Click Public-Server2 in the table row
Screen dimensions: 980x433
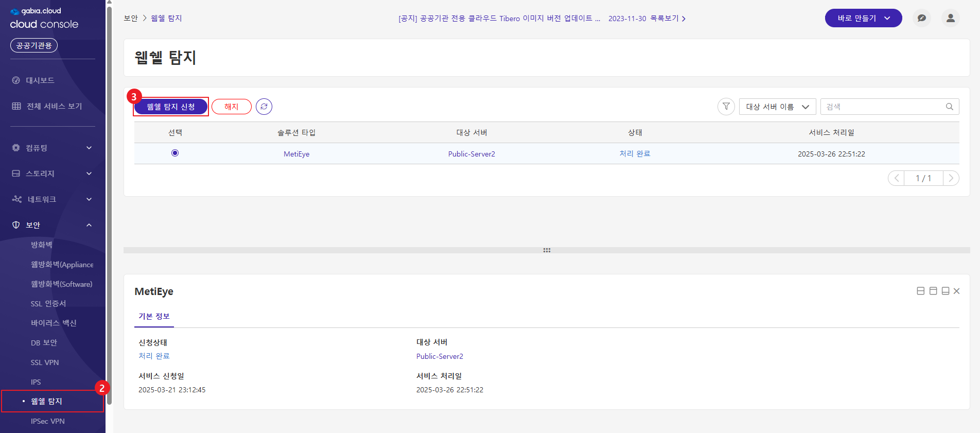(471, 154)
